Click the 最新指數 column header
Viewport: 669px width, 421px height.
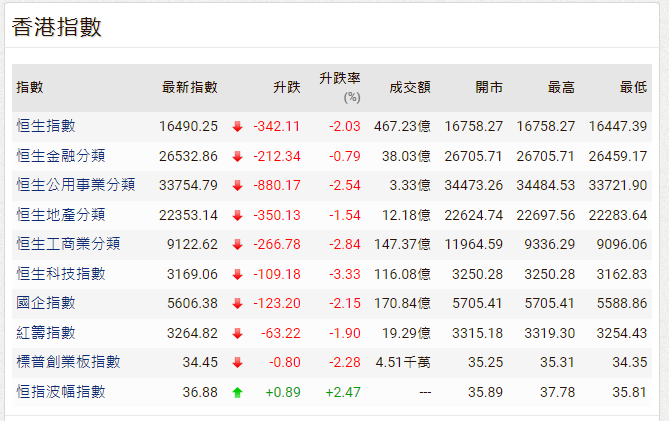189,88
